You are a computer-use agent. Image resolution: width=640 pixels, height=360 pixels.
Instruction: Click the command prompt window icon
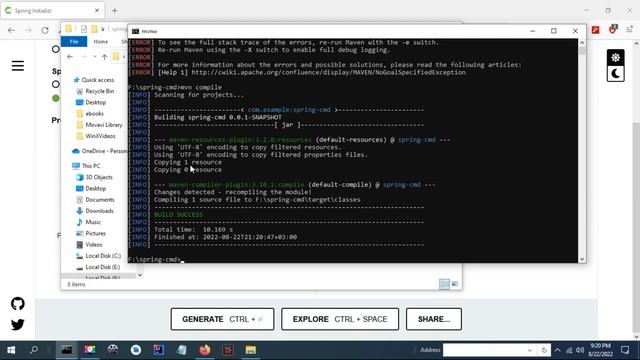pyautogui.click(x=136, y=31)
